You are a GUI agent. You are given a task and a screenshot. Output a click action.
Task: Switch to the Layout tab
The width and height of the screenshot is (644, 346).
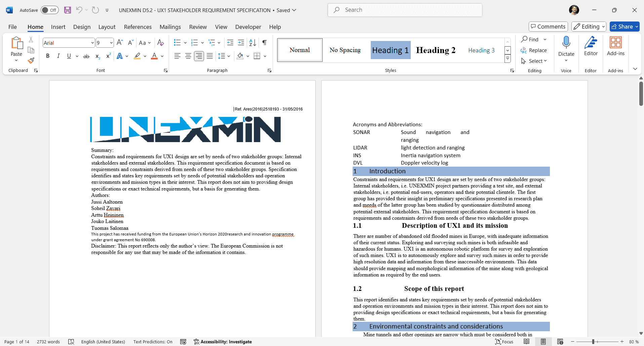click(x=107, y=27)
